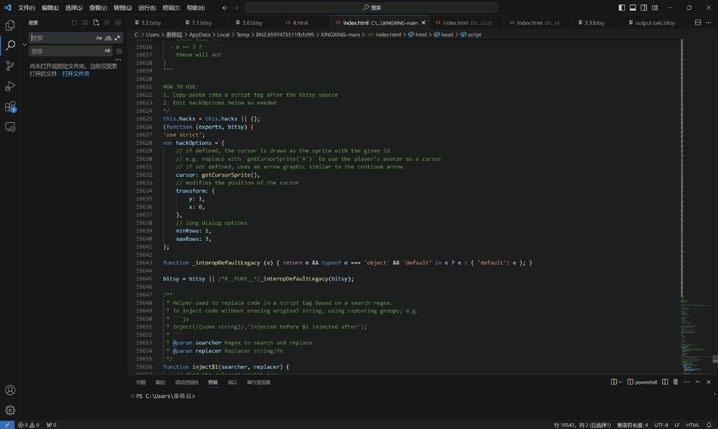
Task: Split the editor to the right
Action: [x=698, y=22]
